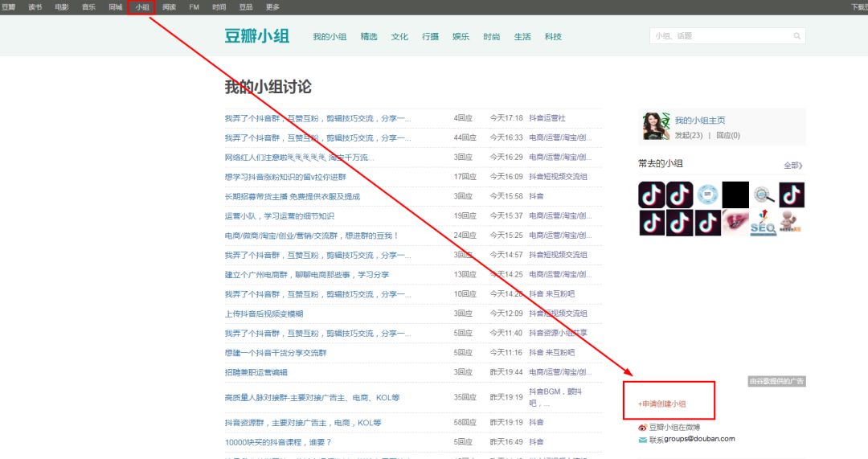This screenshot has width=868, height=459.
Task: Open 更多 in the top navigation bar
Action: [272, 7]
